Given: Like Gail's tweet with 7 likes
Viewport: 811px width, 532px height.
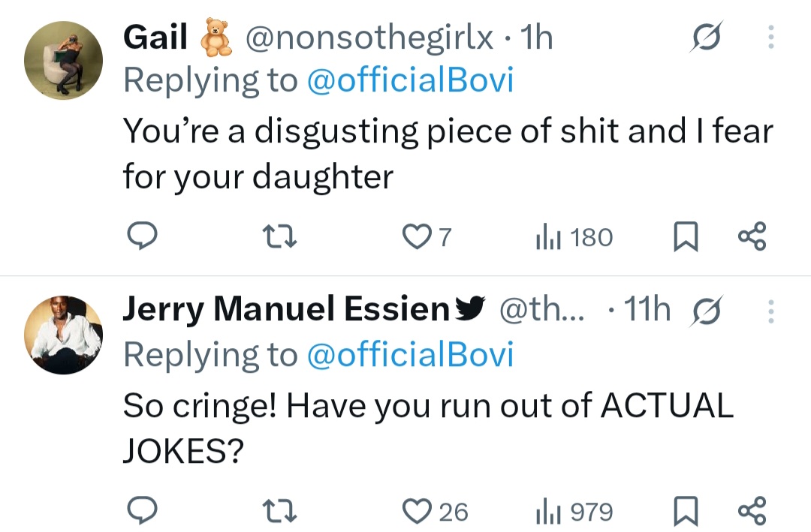Looking at the screenshot, I should tap(415, 237).
